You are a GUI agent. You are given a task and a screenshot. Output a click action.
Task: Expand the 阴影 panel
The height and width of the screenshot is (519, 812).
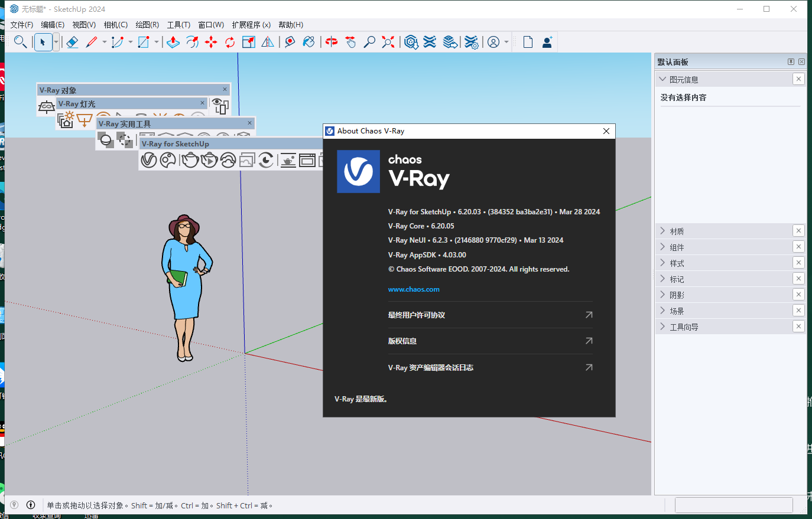click(x=662, y=295)
